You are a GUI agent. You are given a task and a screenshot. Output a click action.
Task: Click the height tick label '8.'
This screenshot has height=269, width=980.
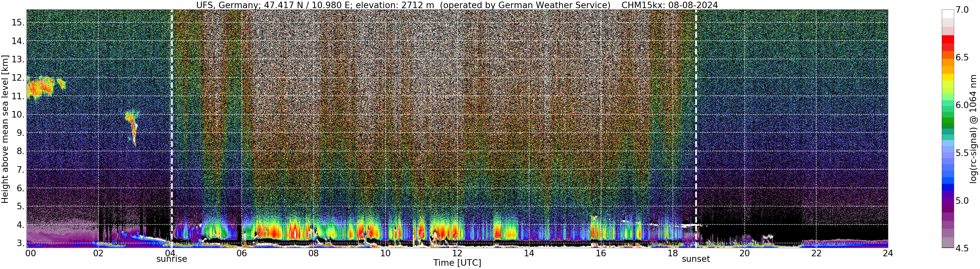(x=20, y=151)
